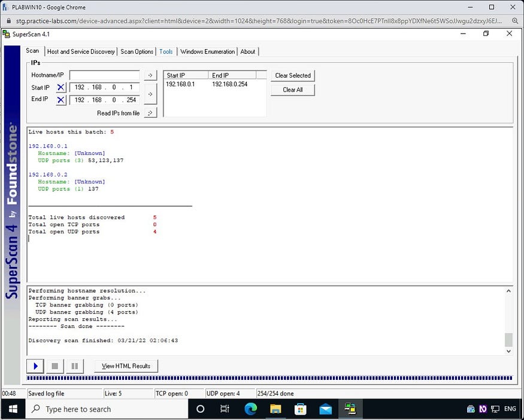Click the 192.168.0.2 result entry
The width and height of the screenshot is (524, 420).
(x=48, y=175)
